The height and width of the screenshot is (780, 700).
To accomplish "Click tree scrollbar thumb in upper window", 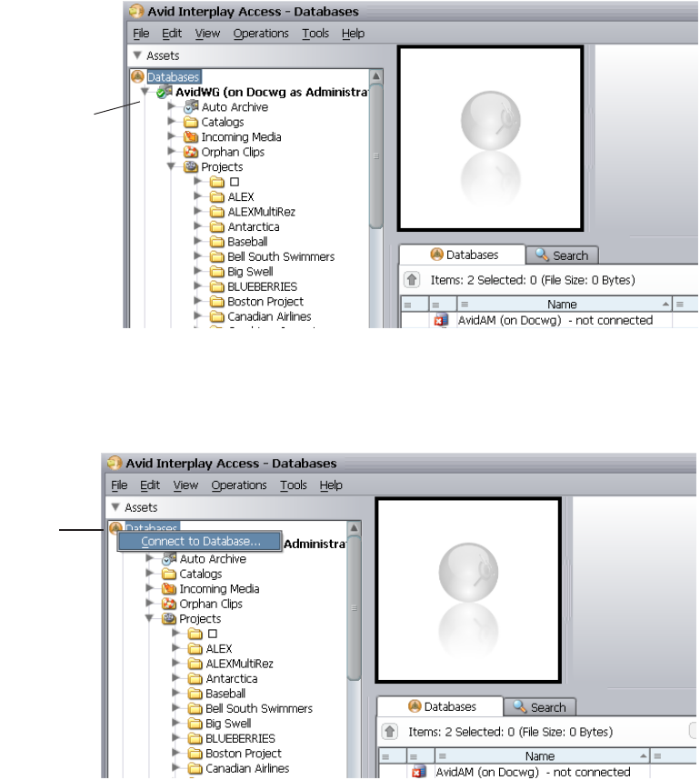I will [x=376, y=155].
